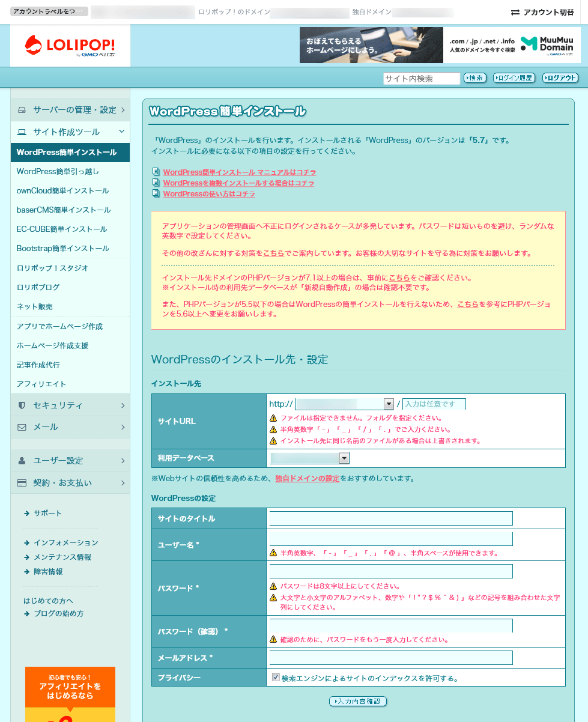The height and width of the screenshot is (722, 588).
Task: Click document icon beside WordPress usage link
Action: pyautogui.click(x=157, y=193)
